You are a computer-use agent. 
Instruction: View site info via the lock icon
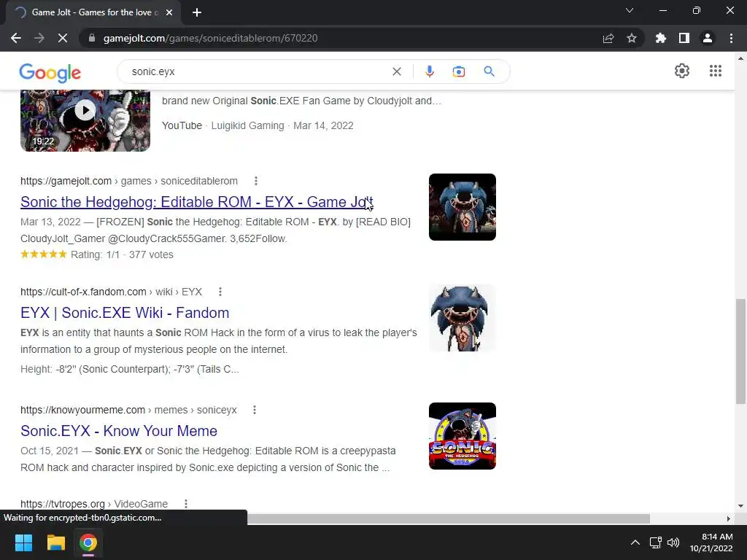pos(92,38)
